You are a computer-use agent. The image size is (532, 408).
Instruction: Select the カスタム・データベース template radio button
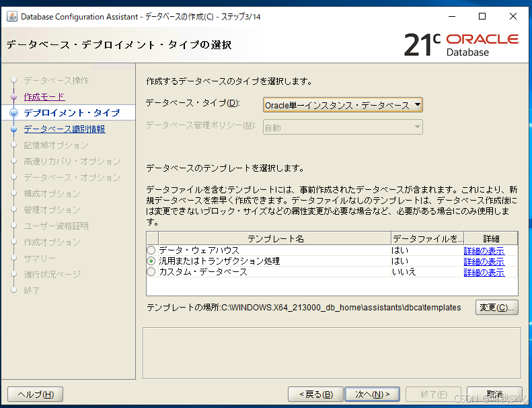(151, 272)
